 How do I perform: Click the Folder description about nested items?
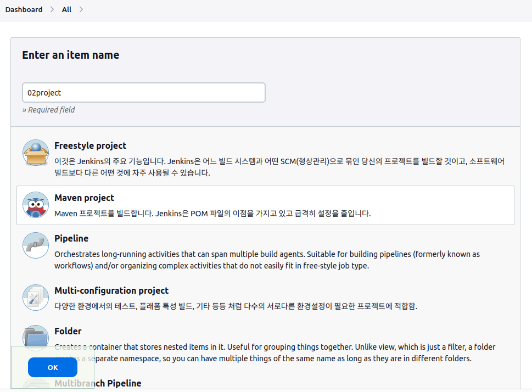[275, 352]
